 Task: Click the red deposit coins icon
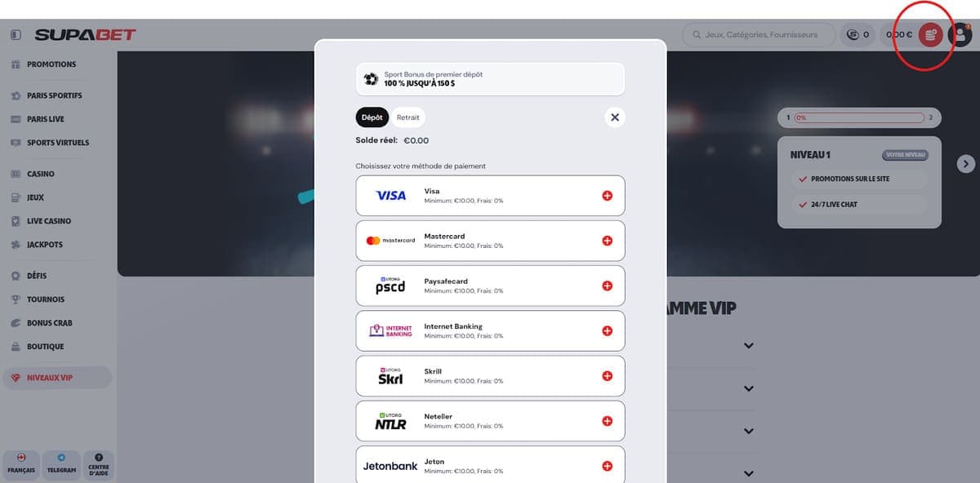coord(930,35)
